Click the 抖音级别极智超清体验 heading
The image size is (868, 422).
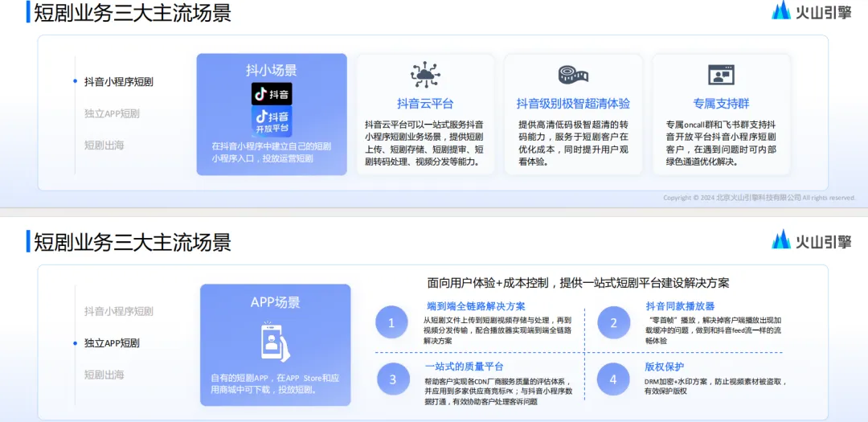[x=573, y=104]
